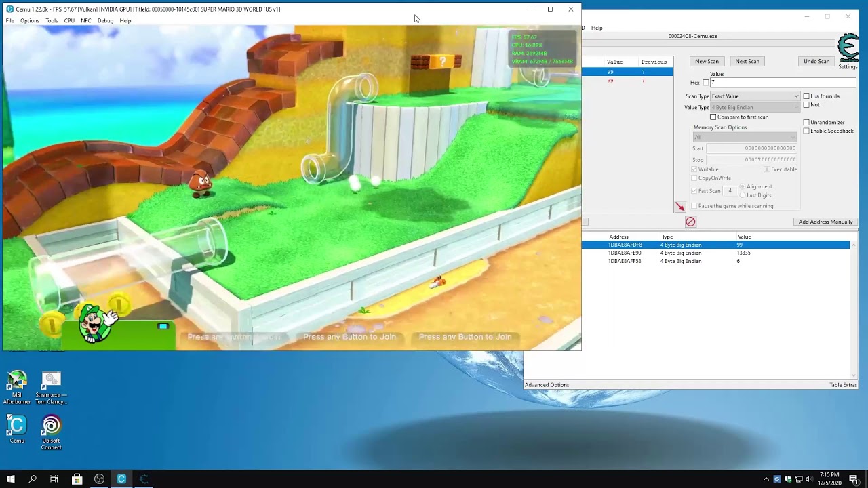Click the red arrow add-to-address-list icon
Screen dimensions: 868x488
(x=680, y=207)
